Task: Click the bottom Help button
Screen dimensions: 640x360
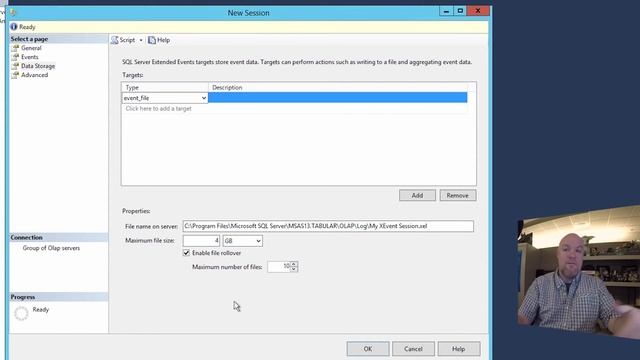Action: point(458,349)
